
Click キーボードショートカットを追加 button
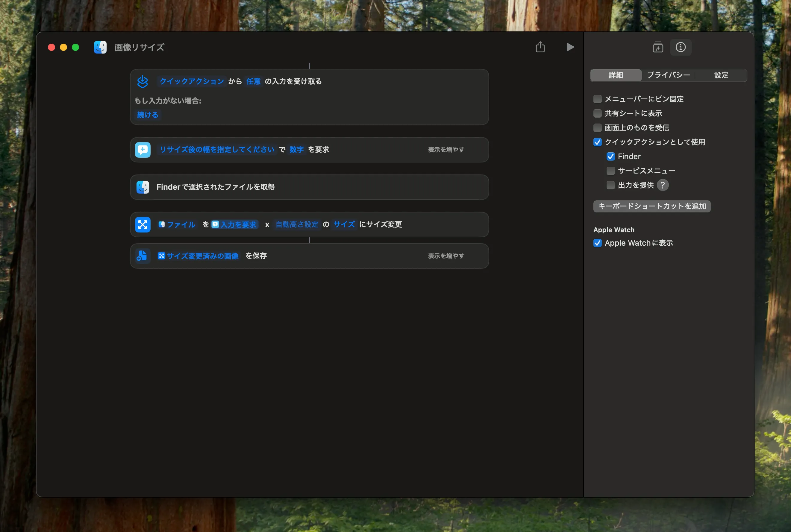[x=652, y=206]
